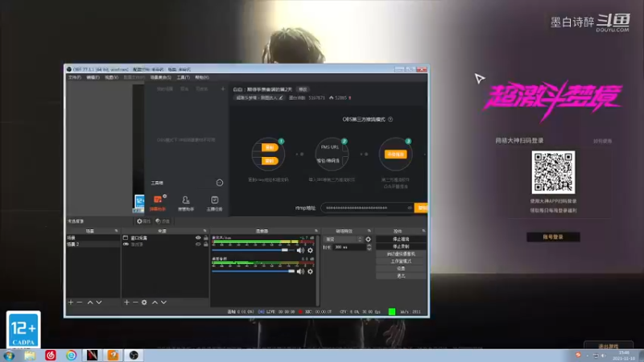Collapse 工具箱 with the circle icon
Viewport: 644px width, 362px height.
click(x=220, y=183)
